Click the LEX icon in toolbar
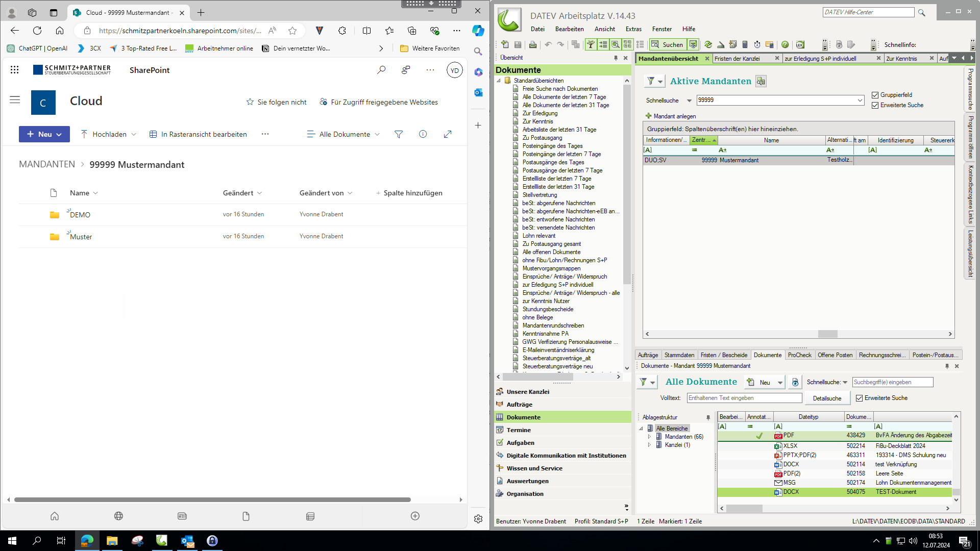This screenshot has width=980, height=551. (x=800, y=44)
